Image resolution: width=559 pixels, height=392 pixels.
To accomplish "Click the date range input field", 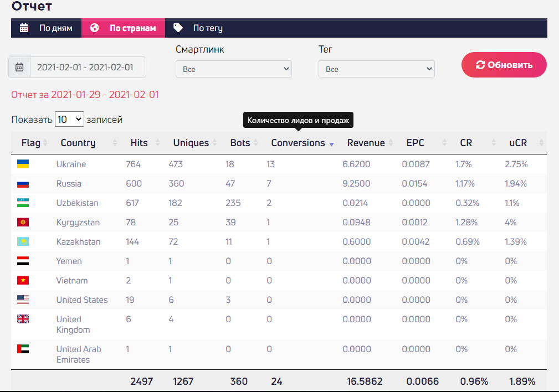I will pyautogui.click(x=88, y=67).
